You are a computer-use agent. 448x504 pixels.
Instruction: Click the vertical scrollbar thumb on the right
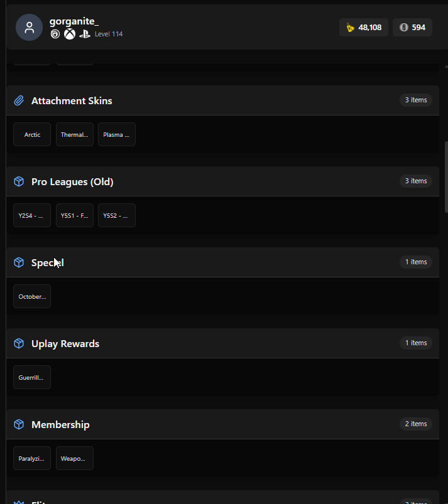click(x=446, y=177)
